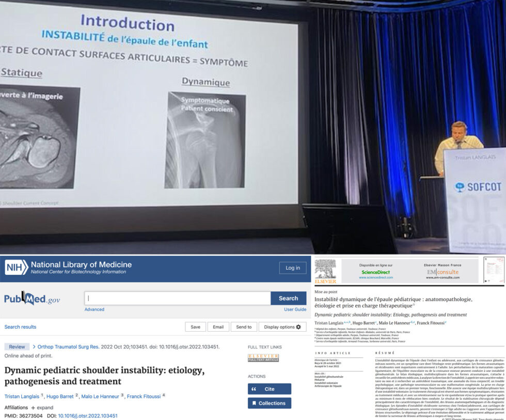
Task: Click the Save button
Action: 195,327
